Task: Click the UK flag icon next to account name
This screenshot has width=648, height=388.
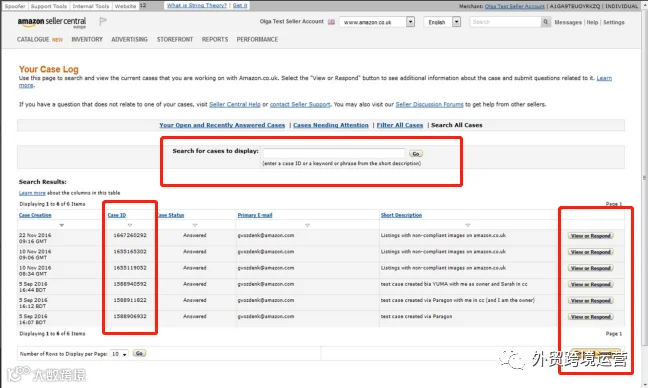Action: tap(331, 22)
